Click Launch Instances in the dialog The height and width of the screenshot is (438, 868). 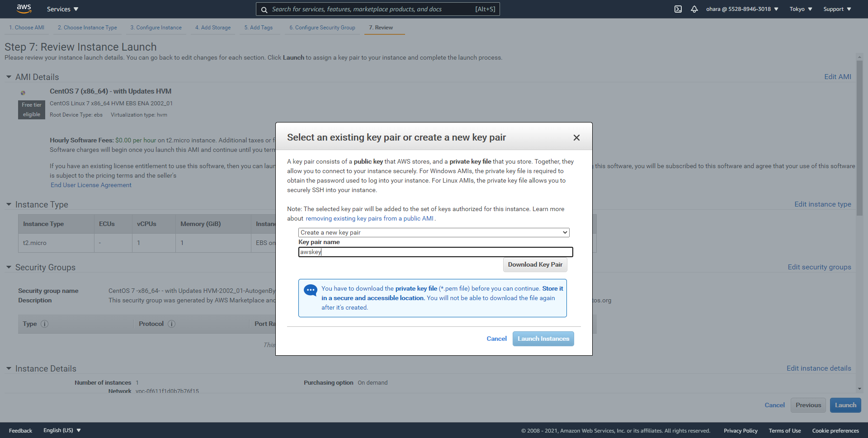(x=543, y=339)
